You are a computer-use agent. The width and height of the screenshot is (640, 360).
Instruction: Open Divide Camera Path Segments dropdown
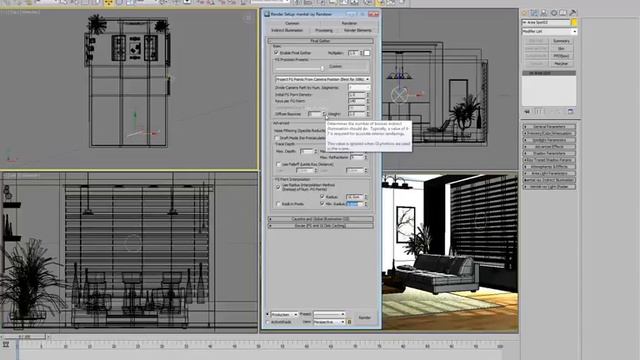pos(359,87)
